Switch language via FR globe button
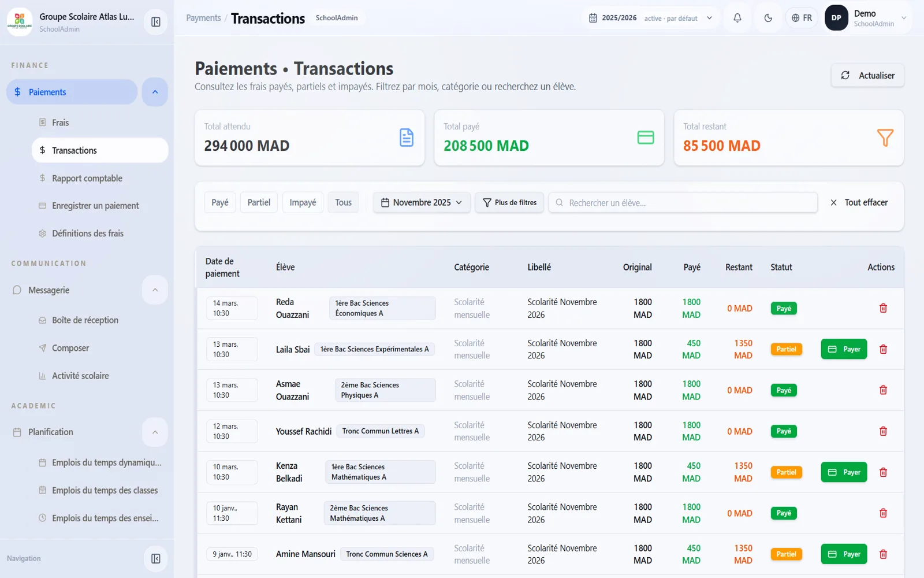Viewport: 924px width, 578px height. click(802, 18)
